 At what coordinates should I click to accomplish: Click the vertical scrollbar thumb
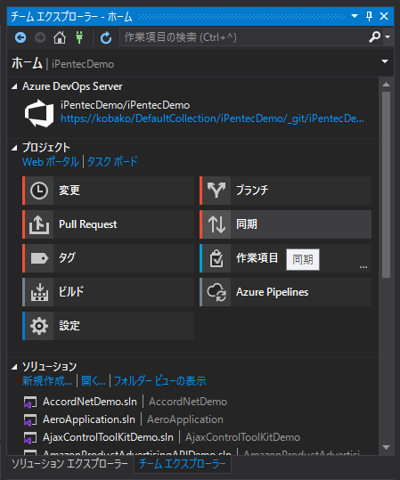tap(386, 185)
